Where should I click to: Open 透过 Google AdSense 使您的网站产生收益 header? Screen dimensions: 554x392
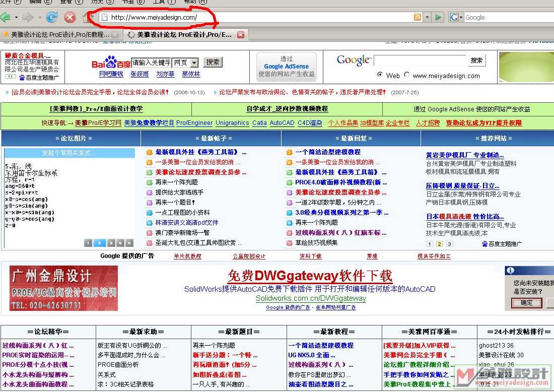point(472,109)
